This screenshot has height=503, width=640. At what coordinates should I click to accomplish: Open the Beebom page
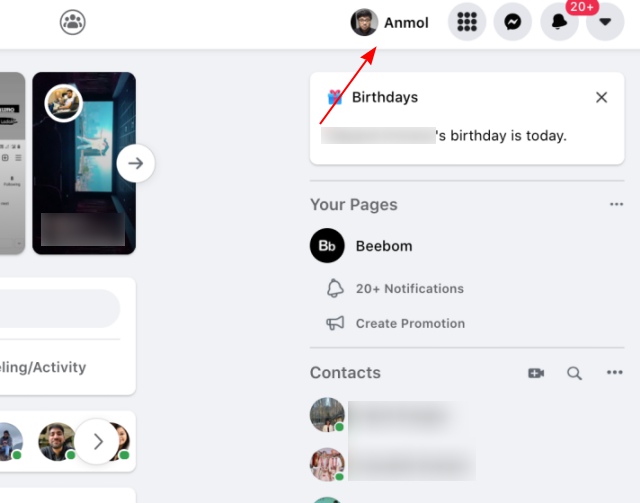[384, 246]
